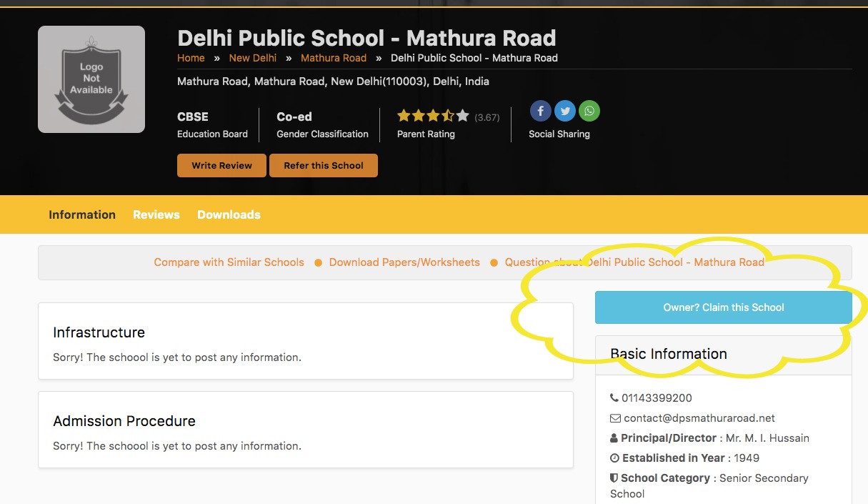The height and width of the screenshot is (504, 868).
Task: Open Compare with Similar Schools link
Action: (229, 262)
